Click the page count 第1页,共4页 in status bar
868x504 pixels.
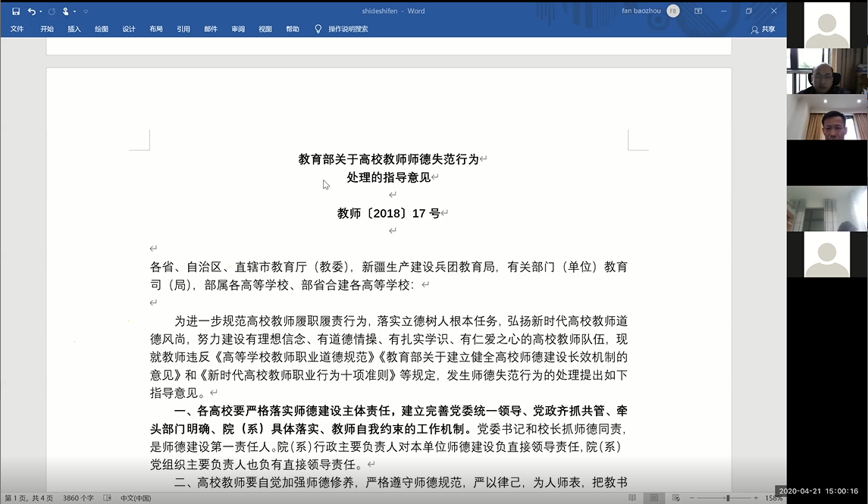[29, 498]
